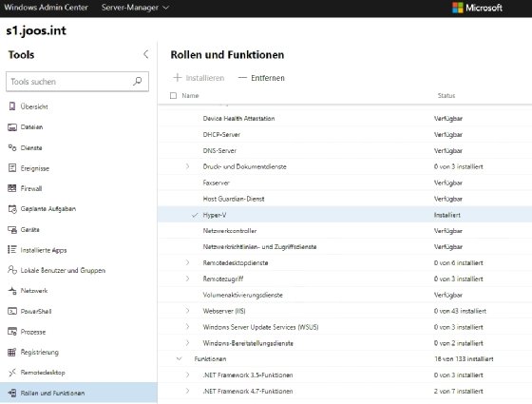Open the Ereignisse icon in sidebar

point(12,168)
